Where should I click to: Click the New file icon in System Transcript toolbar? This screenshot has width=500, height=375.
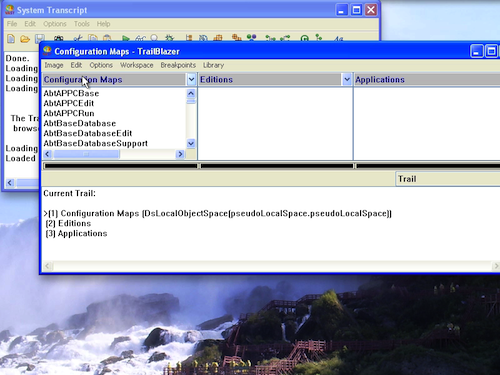pyautogui.click(x=11, y=39)
